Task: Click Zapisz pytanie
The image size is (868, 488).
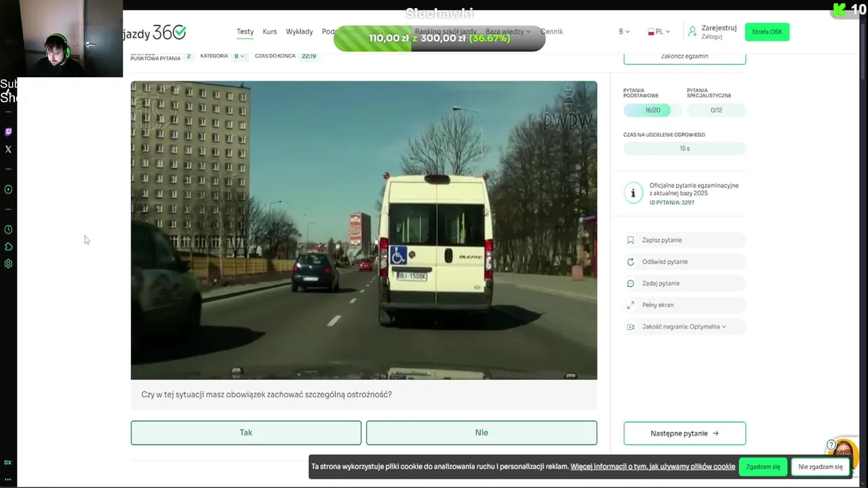Action: click(684, 240)
